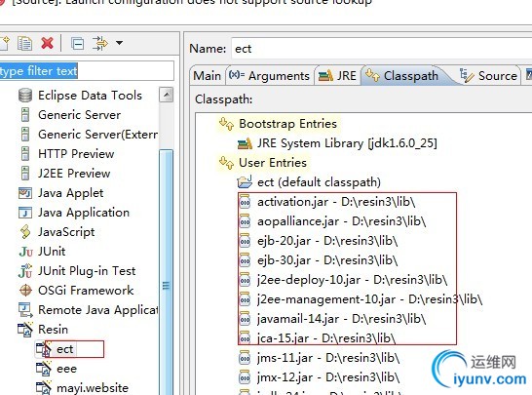Image resolution: width=532 pixels, height=395 pixels.
Task: Select aopalliance.jar classpath entry
Action: [x=341, y=221]
